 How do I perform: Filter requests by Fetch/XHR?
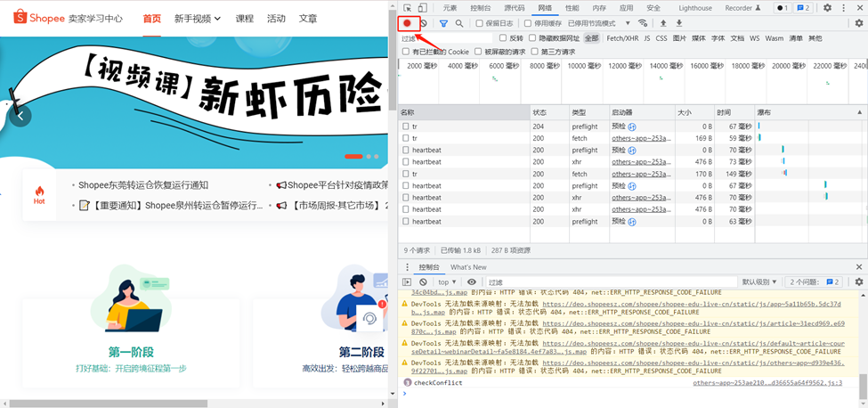click(x=622, y=38)
